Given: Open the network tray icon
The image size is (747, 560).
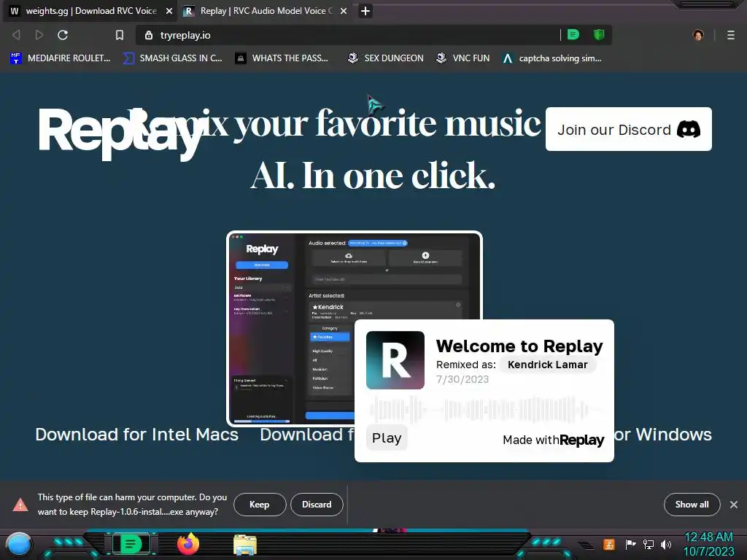Looking at the screenshot, I should pos(649,544).
